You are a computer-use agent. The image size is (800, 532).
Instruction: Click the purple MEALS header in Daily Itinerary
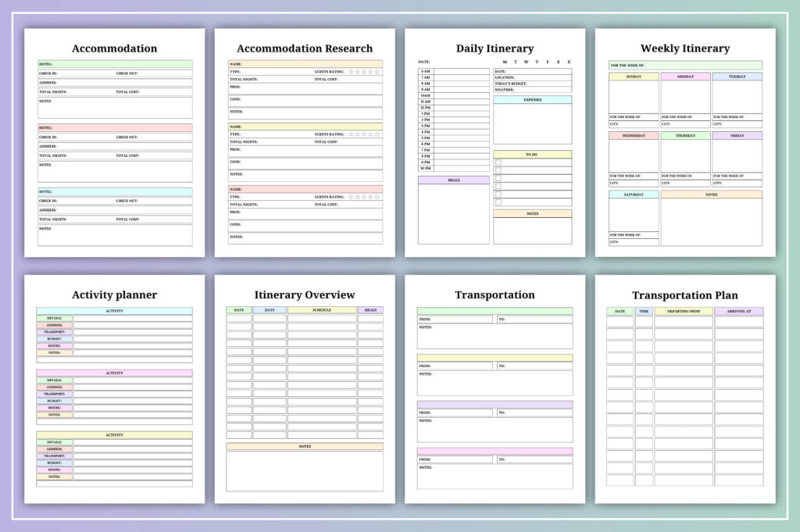[454, 180]
